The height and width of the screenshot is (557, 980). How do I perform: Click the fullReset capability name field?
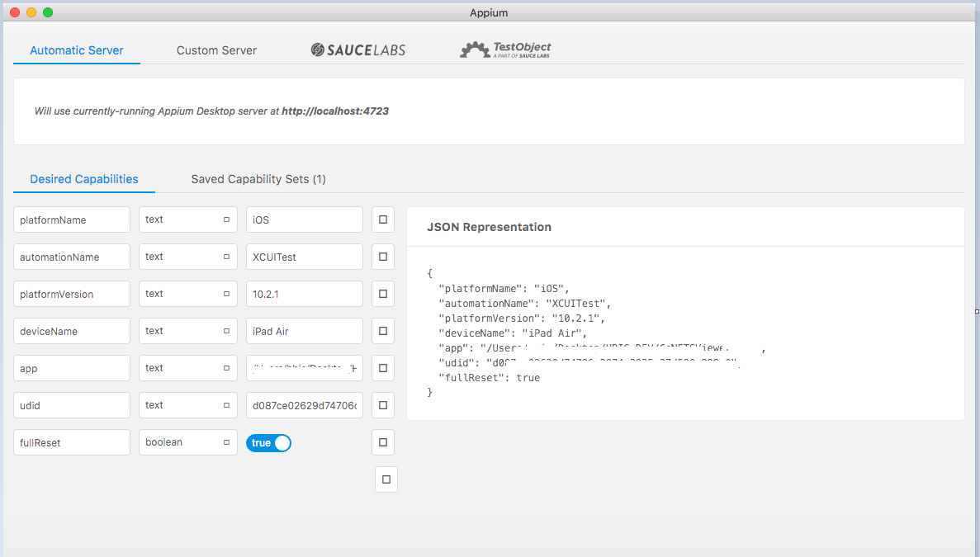point(72,443)
